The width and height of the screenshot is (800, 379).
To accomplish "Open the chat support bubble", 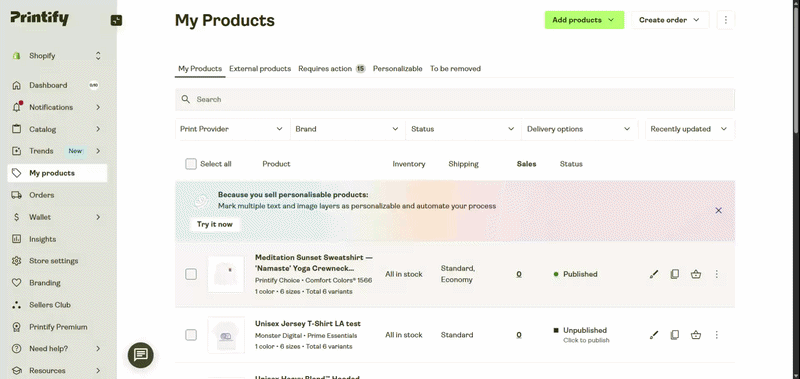I will tap(141, 355).
